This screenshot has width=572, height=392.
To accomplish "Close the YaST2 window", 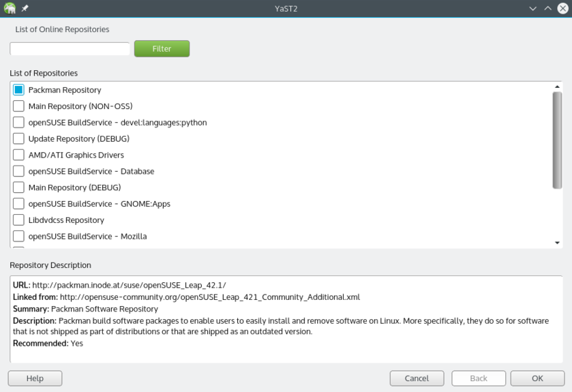I will pos(562,8).
